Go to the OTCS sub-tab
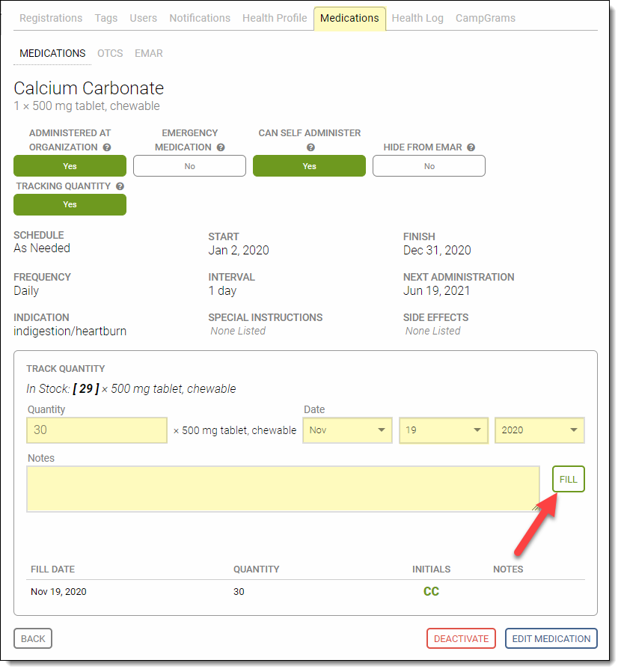Image resolution: width=621 pixels, height=672 pixels. point(110,53)
